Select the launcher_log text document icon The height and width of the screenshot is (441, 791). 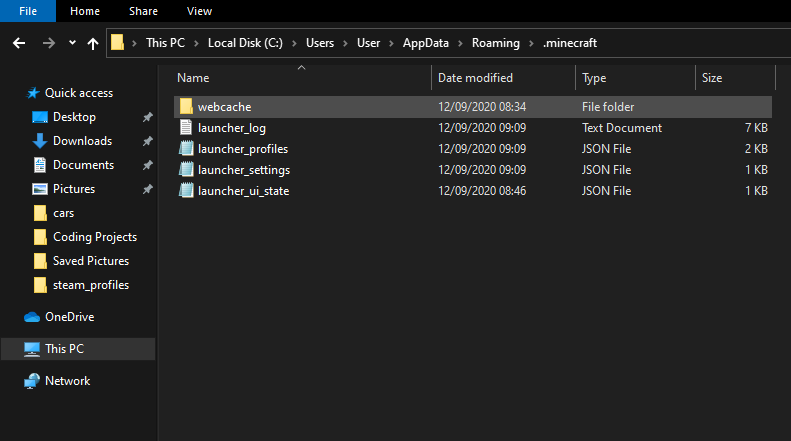[185, 128]
